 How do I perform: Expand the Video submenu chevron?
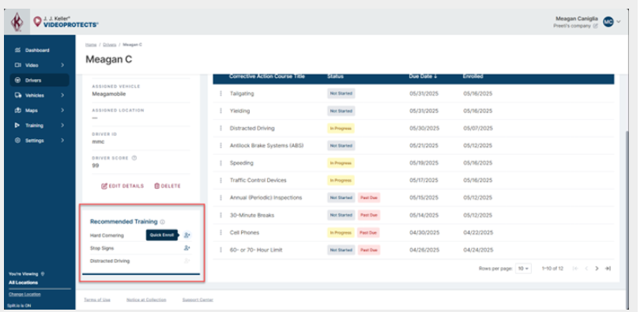(62, 65)
